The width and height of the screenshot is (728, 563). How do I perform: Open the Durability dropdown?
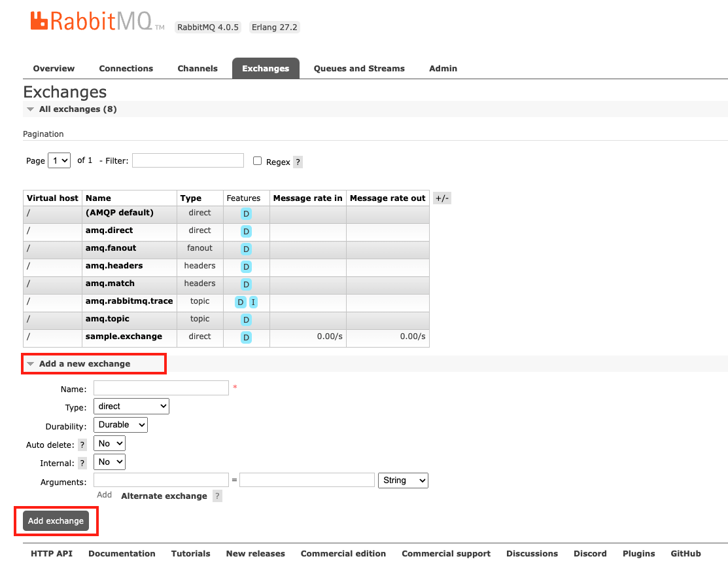[x=120, y=424]
